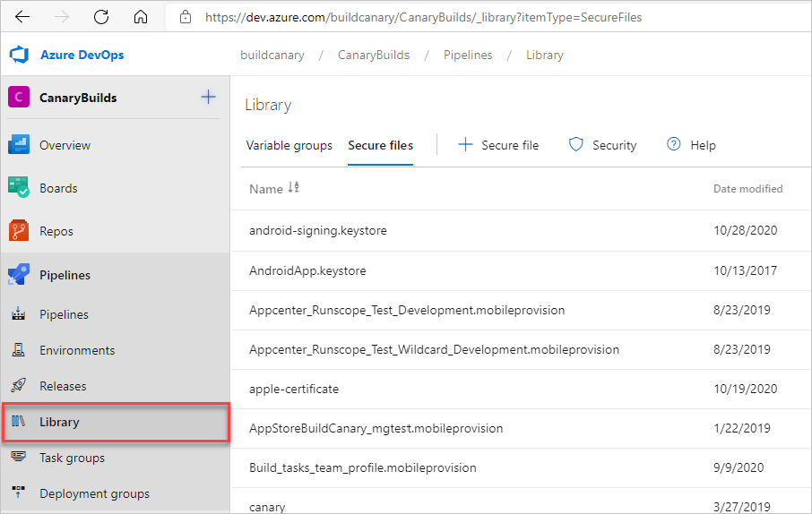This screenshot has height=514, width=812.
Task: Click the Pipelines hub rocket icon
Action: point(19,274)
